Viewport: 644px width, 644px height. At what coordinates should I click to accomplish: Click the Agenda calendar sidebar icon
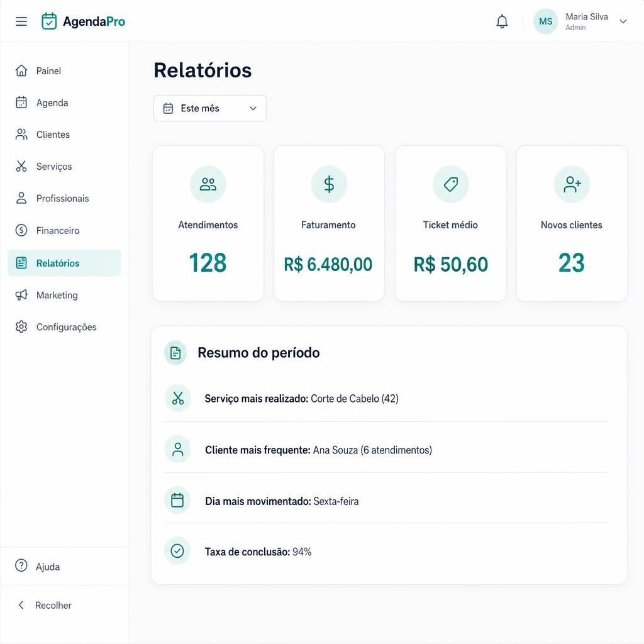pos(21,103)
